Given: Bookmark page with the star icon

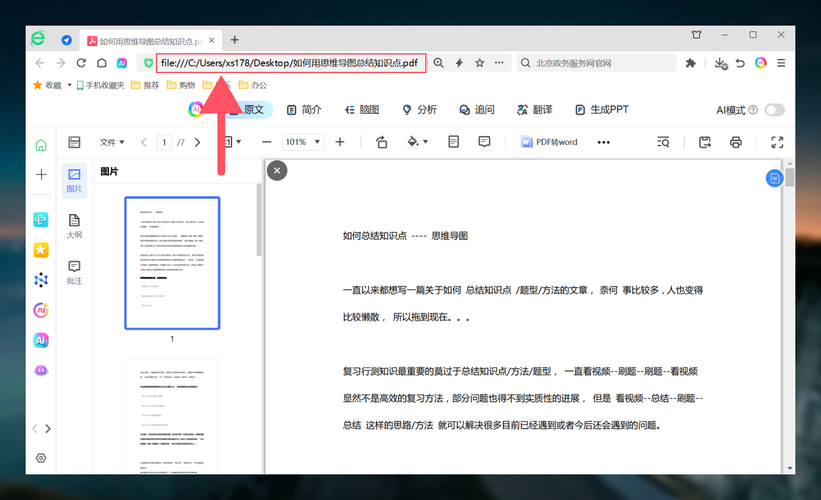Looking at the screenshot, I should click(480, 63).
